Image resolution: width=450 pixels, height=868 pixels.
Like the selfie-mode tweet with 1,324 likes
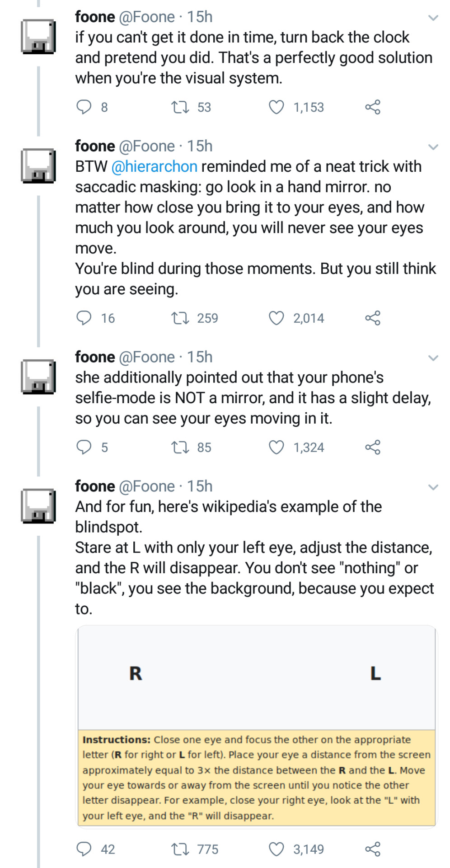tap(276, 447)
